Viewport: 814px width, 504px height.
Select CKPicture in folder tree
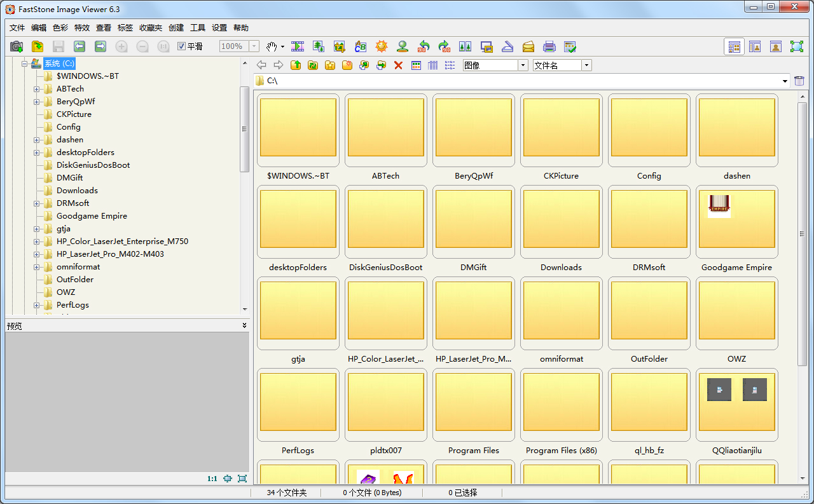(x=74, y=114)
